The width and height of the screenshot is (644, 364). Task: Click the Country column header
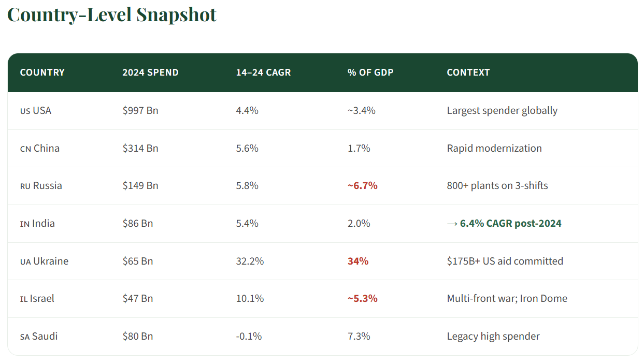tap(42, 72)
